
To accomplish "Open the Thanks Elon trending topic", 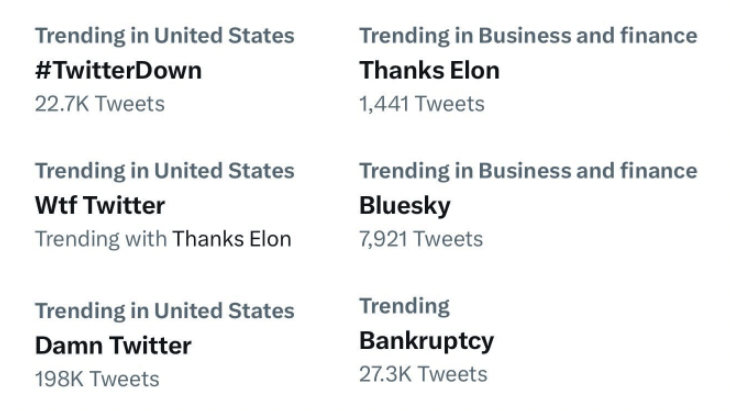I will (429, 70).
